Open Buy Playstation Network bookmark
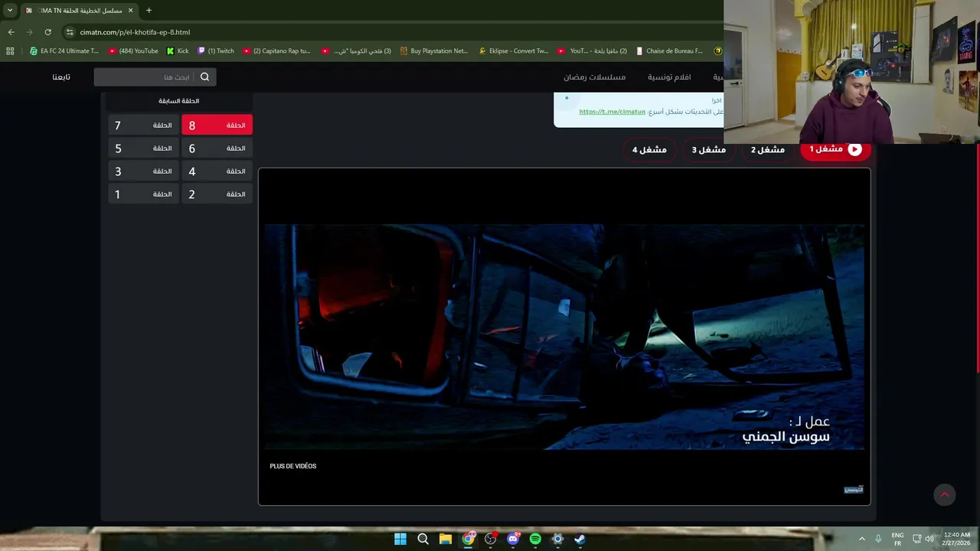The width and height of the screenshot is (980, 551). pyautogui.click(x=434, y=51)
